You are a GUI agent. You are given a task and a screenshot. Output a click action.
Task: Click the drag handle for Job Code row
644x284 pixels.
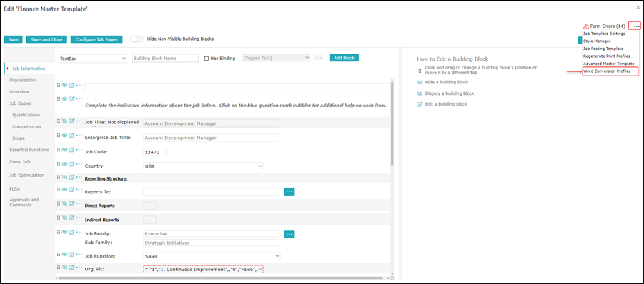coord(59,150)
